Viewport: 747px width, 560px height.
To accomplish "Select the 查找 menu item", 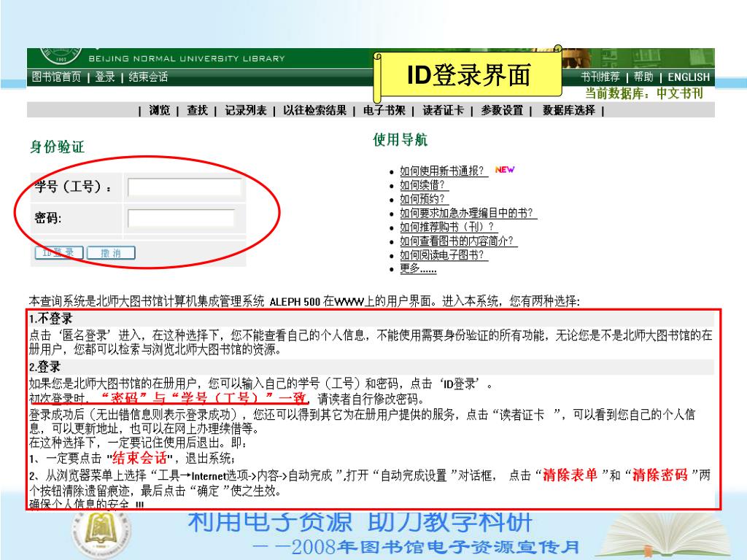I will 197,111.
